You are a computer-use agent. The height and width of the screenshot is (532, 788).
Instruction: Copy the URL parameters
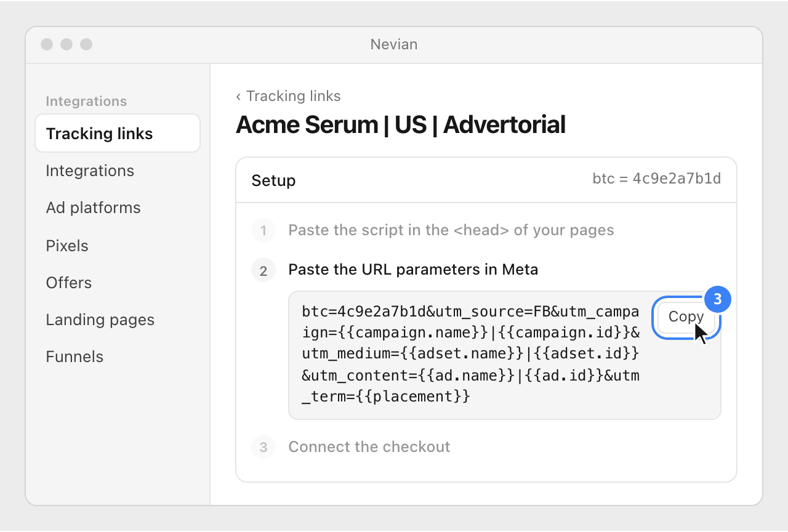point(686,317)
